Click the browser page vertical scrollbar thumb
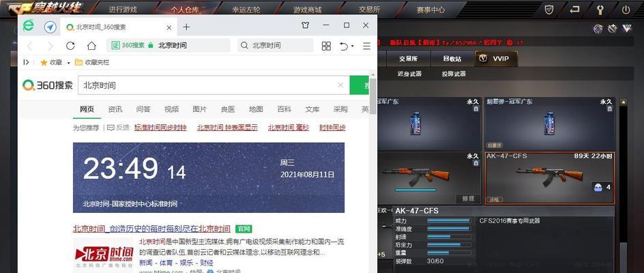This screenshot has width=644, height=273. 373,96
